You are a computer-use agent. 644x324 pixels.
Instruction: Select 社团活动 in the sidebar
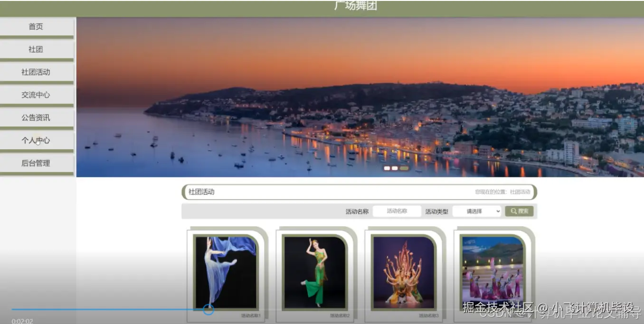coord(36,72)
